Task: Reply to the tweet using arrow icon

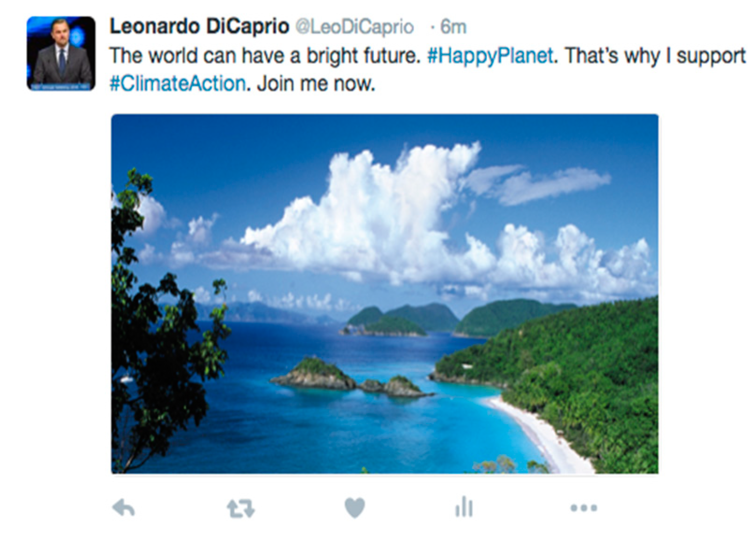Action: click(124, 507)
